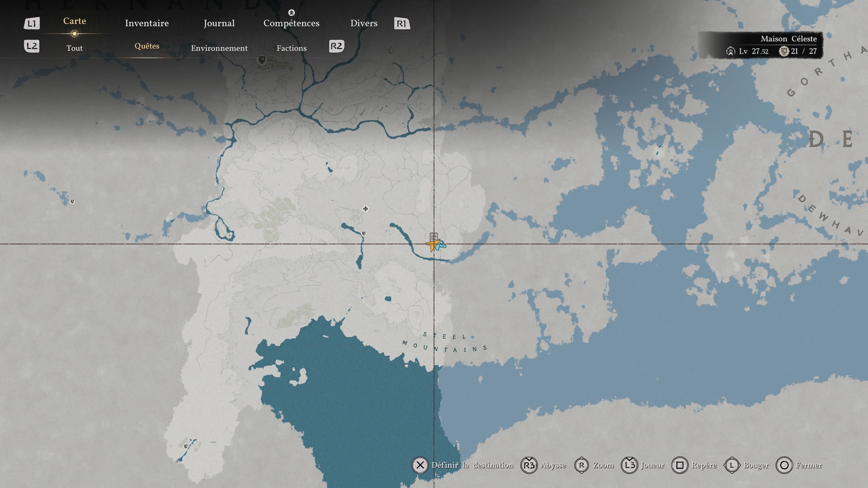Viewport: 868px width, 488px height.
Task: Close the map with Fermer
Action: tap(809, 465)
